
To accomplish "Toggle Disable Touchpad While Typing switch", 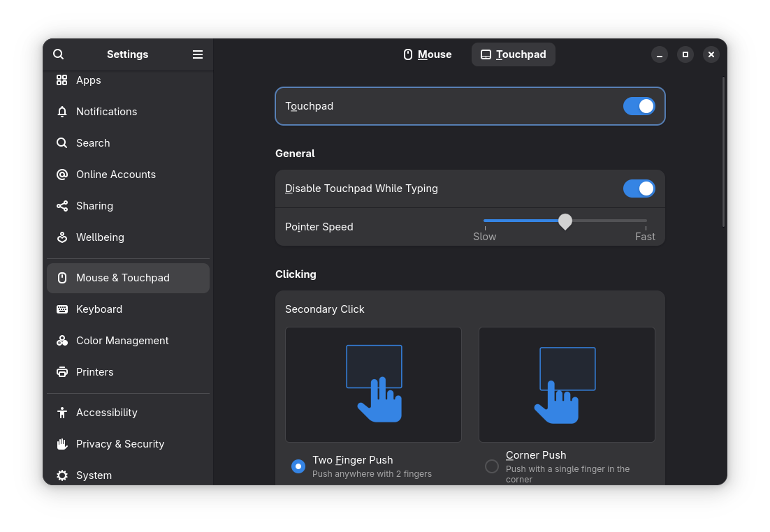I will click(x=639, y=189).
